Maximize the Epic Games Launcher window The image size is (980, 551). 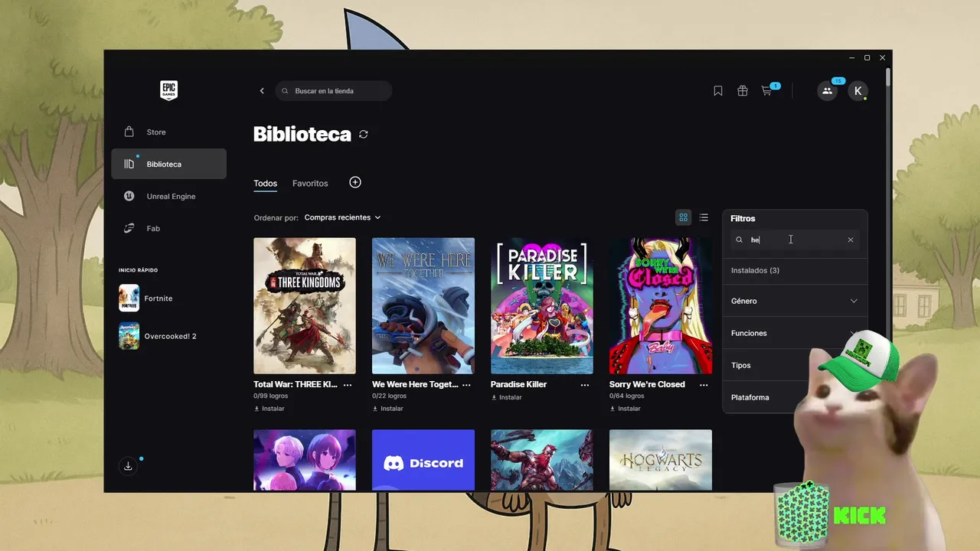coord(867,57)
